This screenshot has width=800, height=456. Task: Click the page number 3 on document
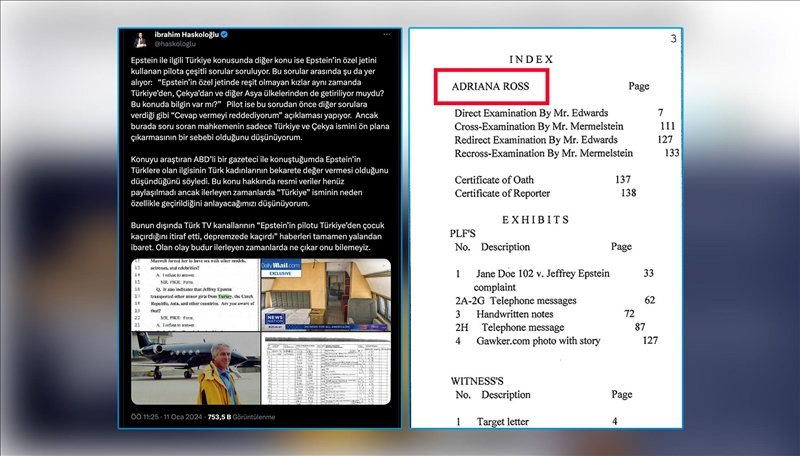tap(673, 39)
